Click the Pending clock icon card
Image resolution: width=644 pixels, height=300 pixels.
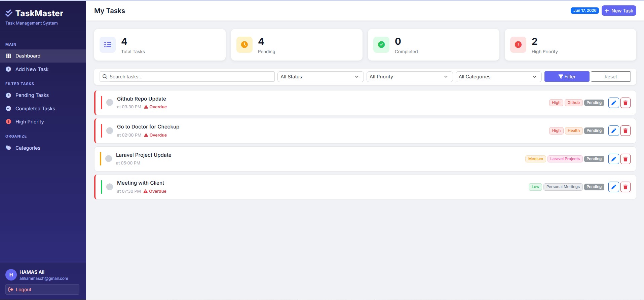pyautogui.click(x=244, y=45)
